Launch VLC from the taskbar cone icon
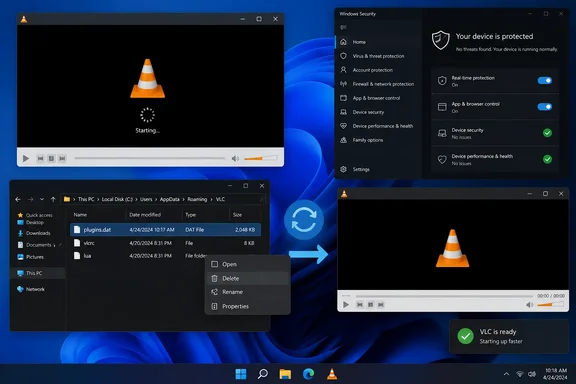 (x=332, y=374)
